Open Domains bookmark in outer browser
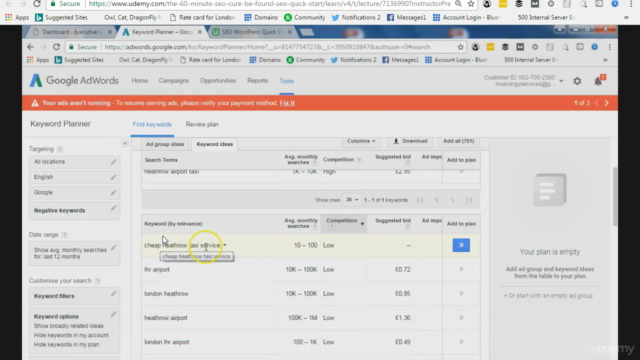The height and width of the screenshot is (360, 640). click(x=261, y=18)
